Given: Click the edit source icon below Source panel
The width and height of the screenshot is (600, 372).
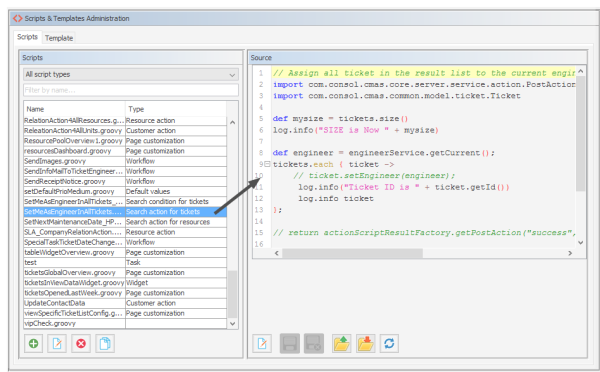Looking at the screenshot, I should tap(262, 343).
